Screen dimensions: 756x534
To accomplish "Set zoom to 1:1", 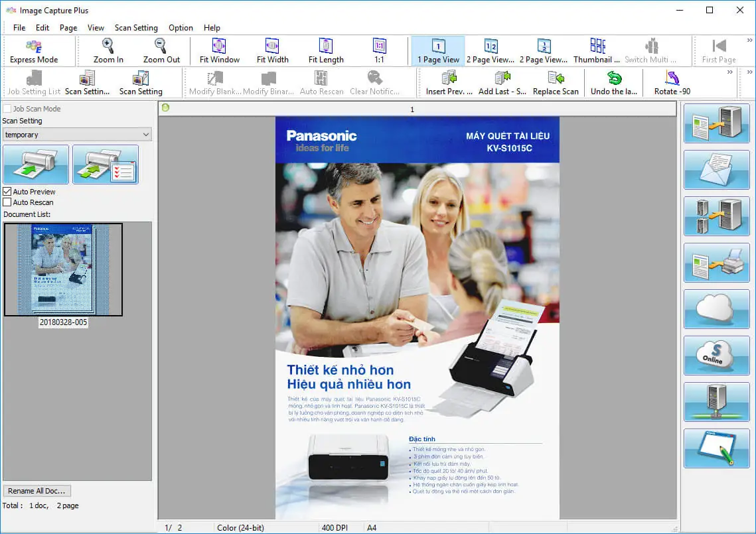I will pyautogui.click(x=380, y=51).
